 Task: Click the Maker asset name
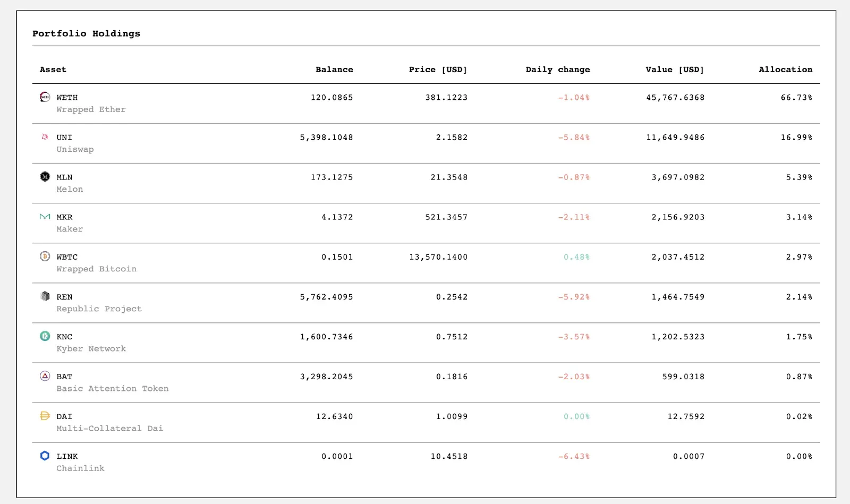(x=70, y=229)
